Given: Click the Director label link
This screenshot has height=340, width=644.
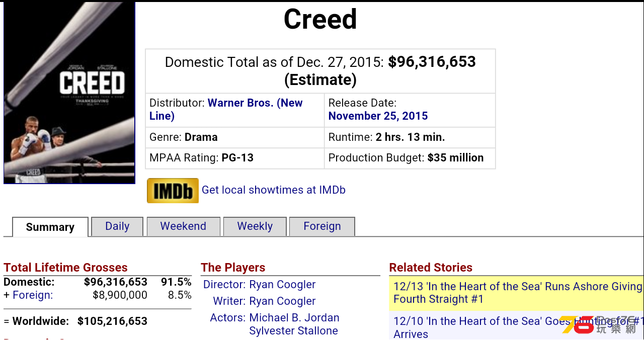Looking at the screenshot, I should 224,285.
